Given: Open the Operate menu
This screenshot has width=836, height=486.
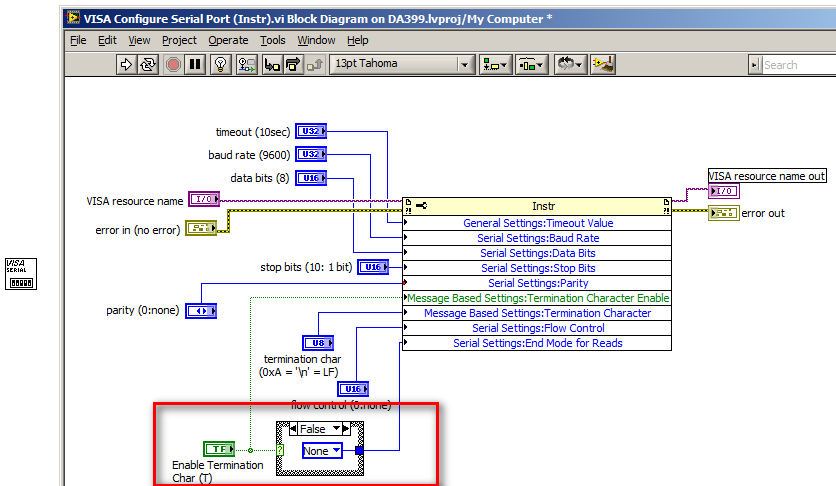Looking at the screenshot, I should pyautogui.click(x=228, y=40).
